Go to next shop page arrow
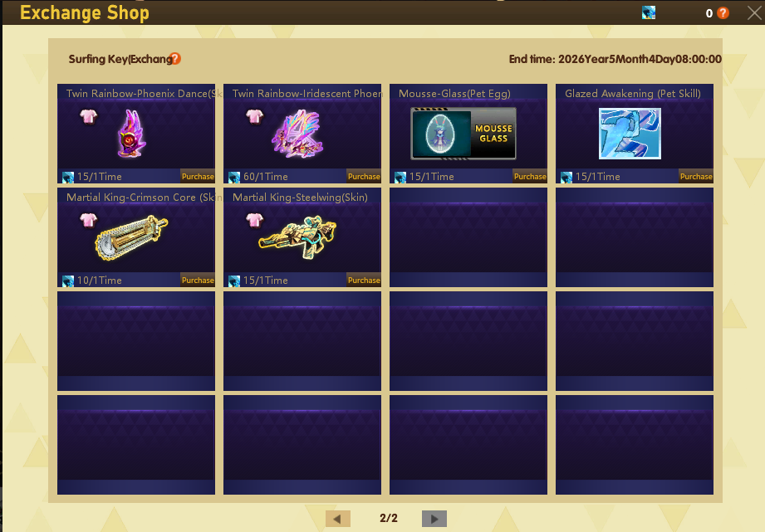 [434, 519]
